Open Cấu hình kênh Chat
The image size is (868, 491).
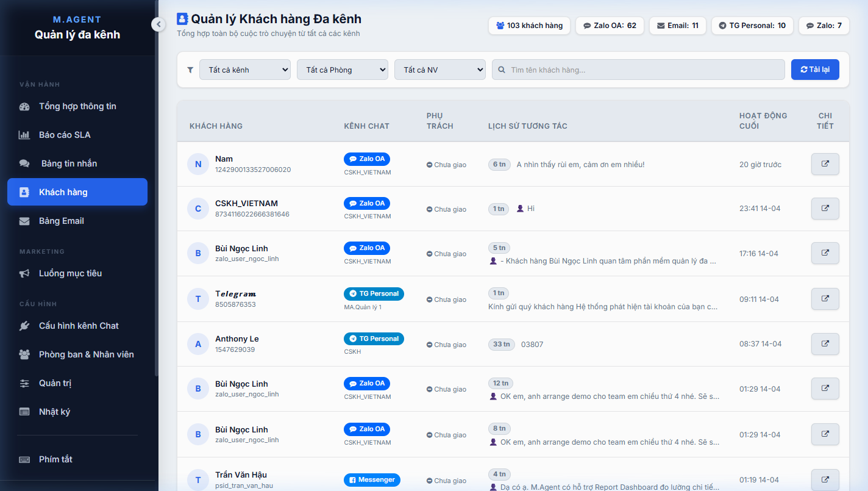click(x=77, y=326)
